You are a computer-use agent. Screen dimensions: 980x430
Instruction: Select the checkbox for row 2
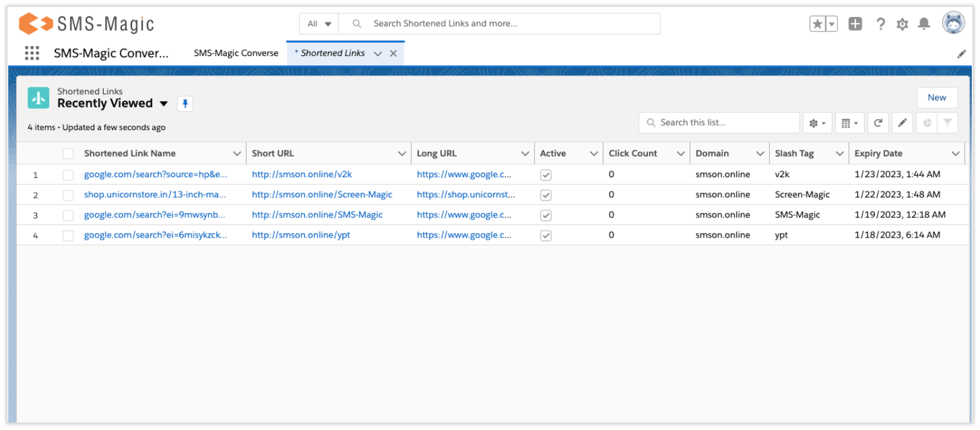tap(68, 194)
